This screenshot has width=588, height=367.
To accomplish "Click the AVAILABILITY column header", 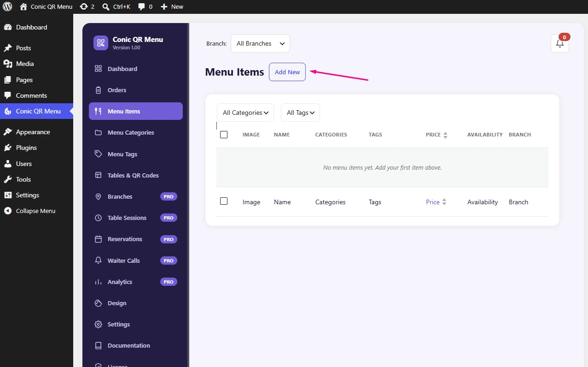I will [485, 135].
